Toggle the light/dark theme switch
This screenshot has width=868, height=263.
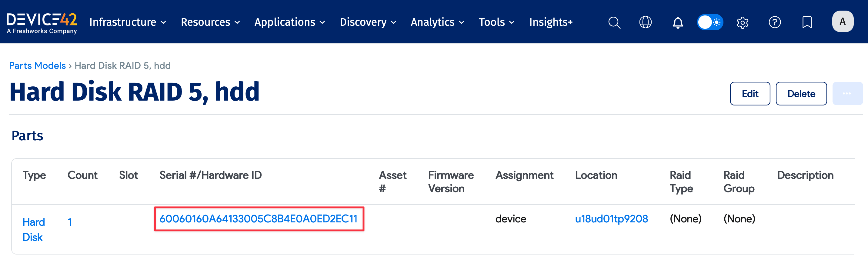710,22
